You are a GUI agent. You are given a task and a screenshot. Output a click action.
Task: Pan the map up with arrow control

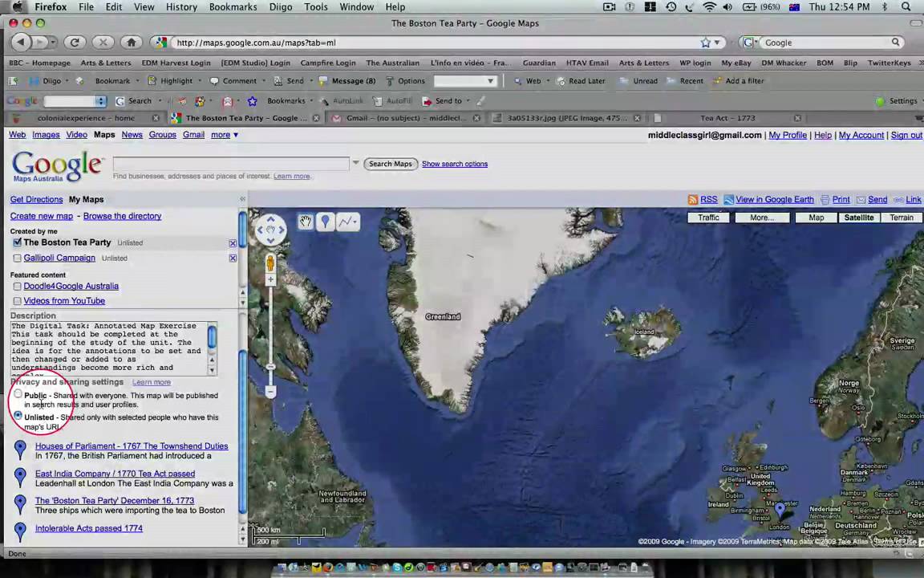pos(270,219)
